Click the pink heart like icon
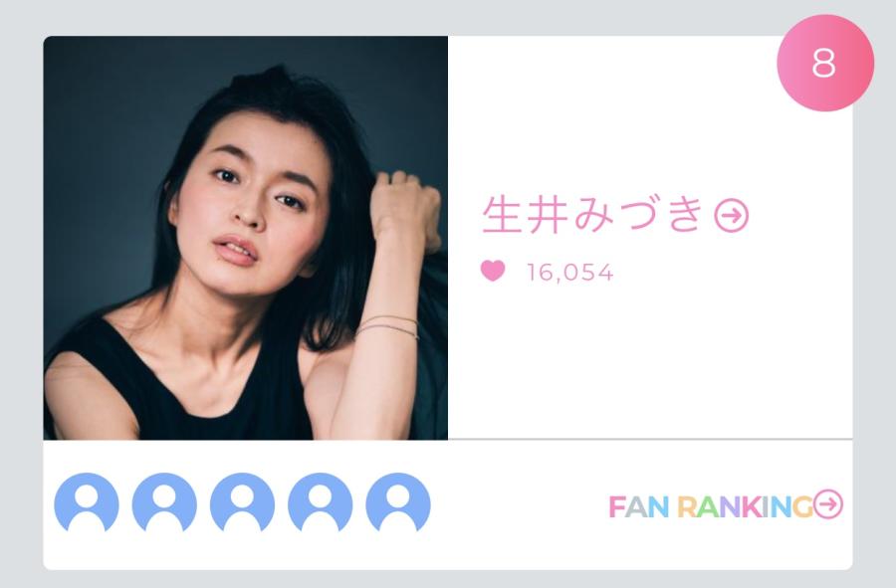Viewport: 896px width, 588px height. 493,271
